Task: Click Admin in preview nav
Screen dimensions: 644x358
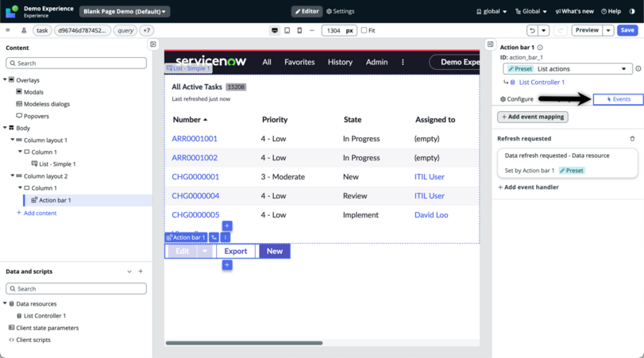Action: [x=376, y=62]
